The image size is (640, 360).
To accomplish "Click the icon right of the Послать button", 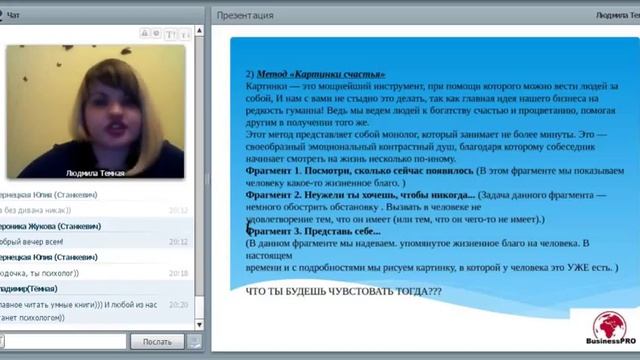I will [x=194, y=342].
